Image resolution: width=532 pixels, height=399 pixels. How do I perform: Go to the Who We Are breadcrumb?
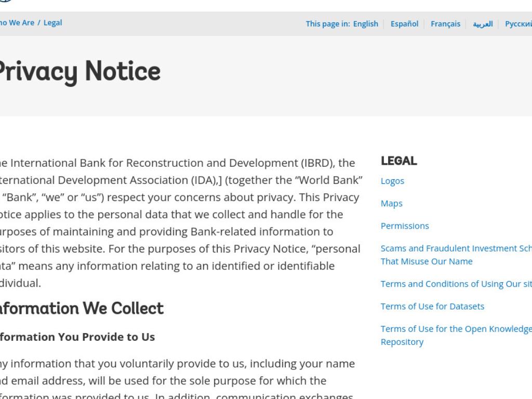(x=17, y=23)
